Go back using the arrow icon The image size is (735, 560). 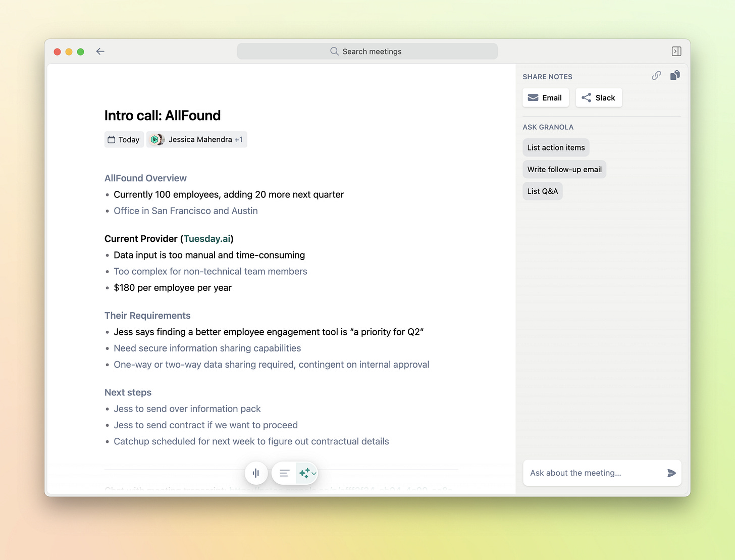tap(100, 51)
